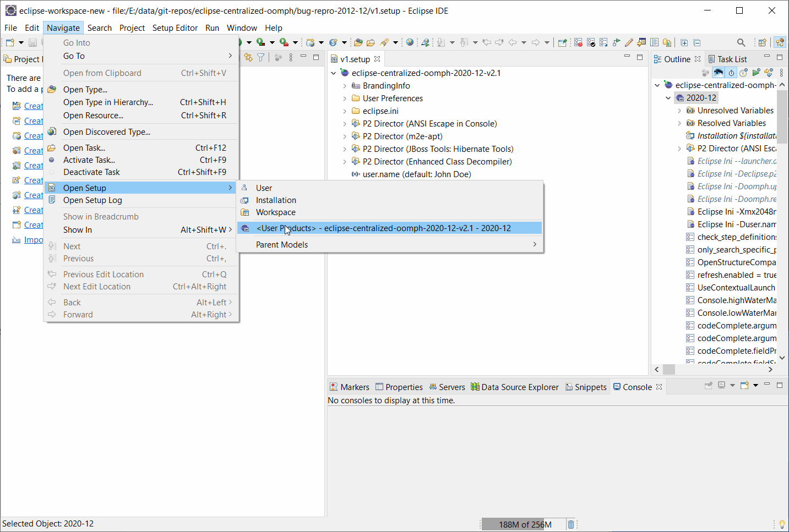Click the Outline horizontal scrollbar right arrow
Viewport: 789px width, 532px height.
click(x=770, y=370)
